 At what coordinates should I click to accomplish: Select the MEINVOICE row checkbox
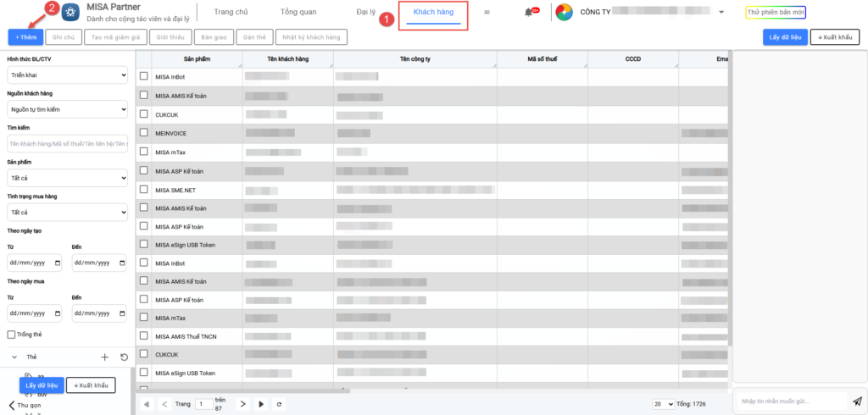(x=144, y=133)
